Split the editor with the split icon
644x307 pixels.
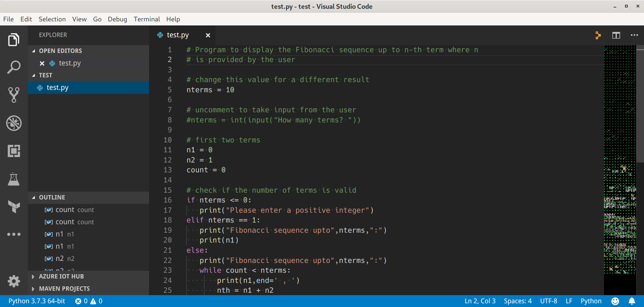point(616,35)
